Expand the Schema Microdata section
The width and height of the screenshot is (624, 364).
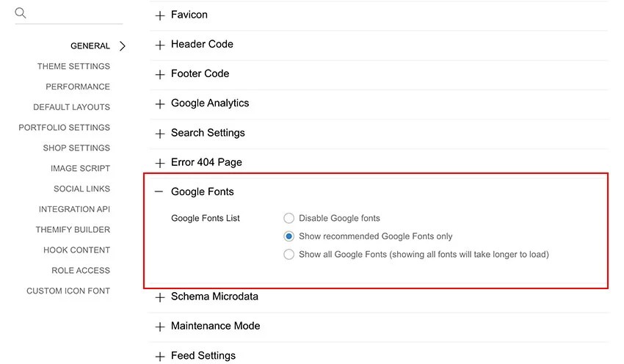click(x=214, y=296)
